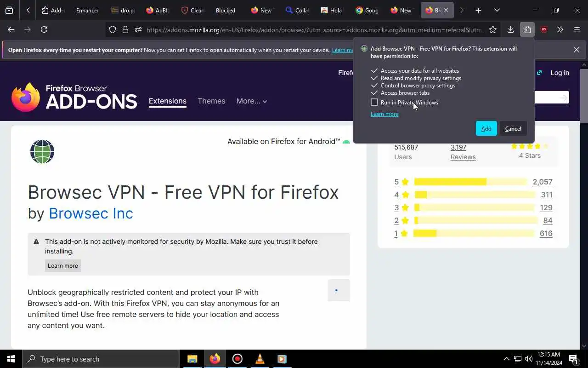Open site permissions icon in address bar
Viewport: 588px width, 368px height.
click(x=138, y=29)
